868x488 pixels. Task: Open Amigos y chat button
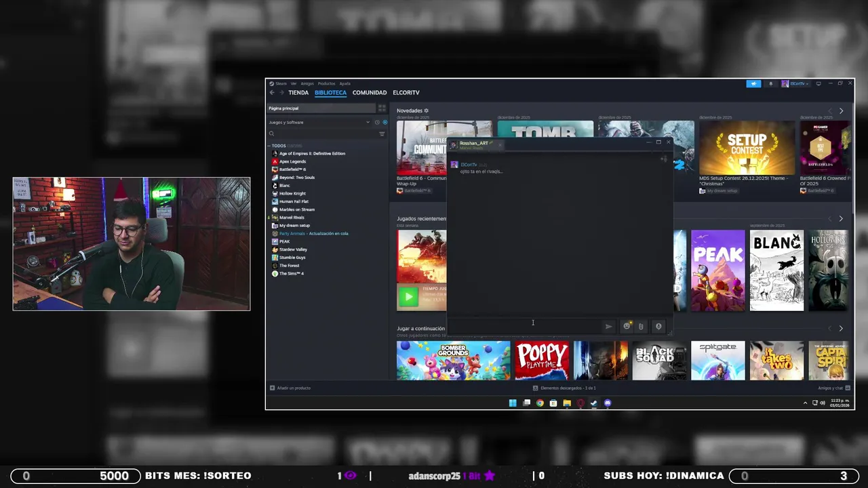(834, 388)
